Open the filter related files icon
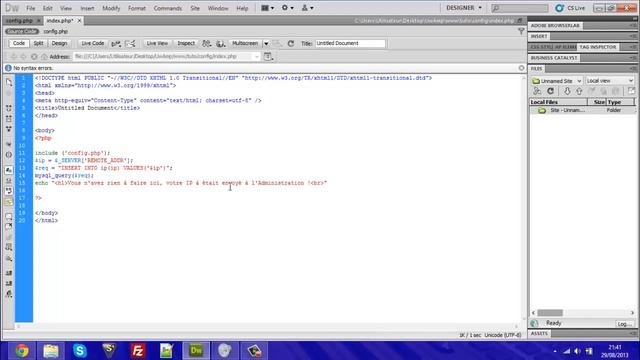This screenshot has width=640, height=360. (x=521, y=31)
